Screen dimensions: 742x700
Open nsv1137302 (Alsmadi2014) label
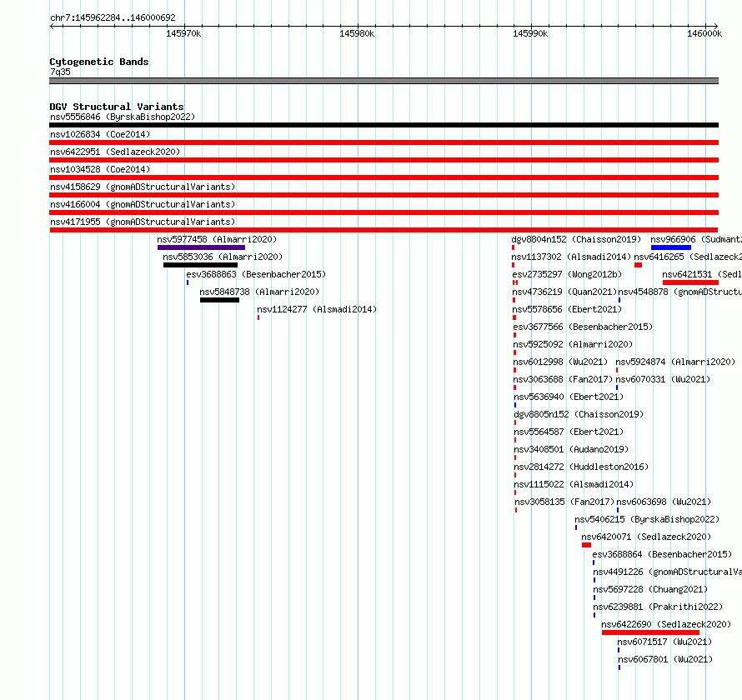[x=571, y=257]
